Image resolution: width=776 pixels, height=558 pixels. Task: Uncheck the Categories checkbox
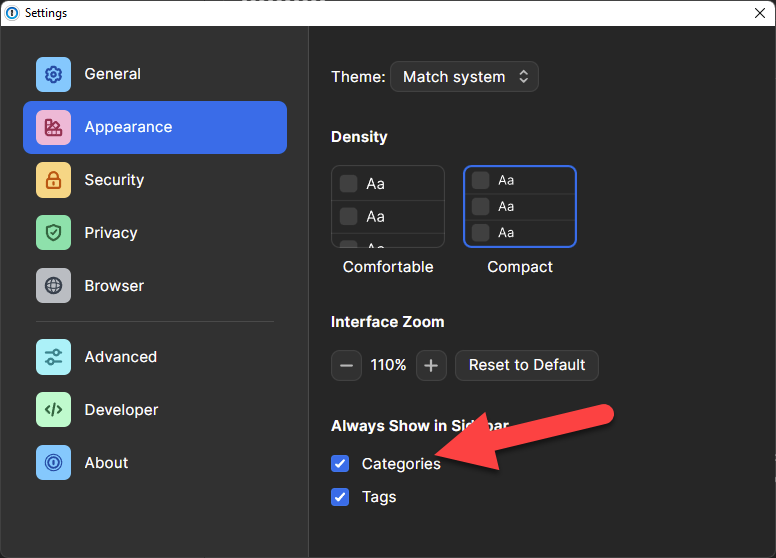(341, 464)
